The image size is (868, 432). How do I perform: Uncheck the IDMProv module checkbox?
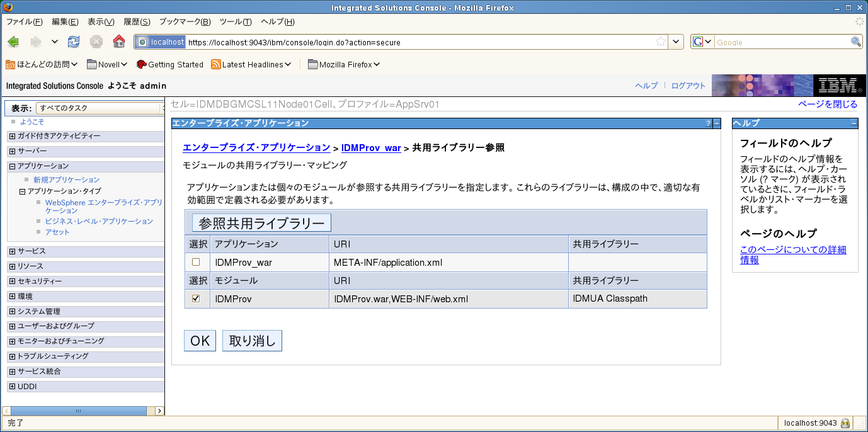click(196, 298)
